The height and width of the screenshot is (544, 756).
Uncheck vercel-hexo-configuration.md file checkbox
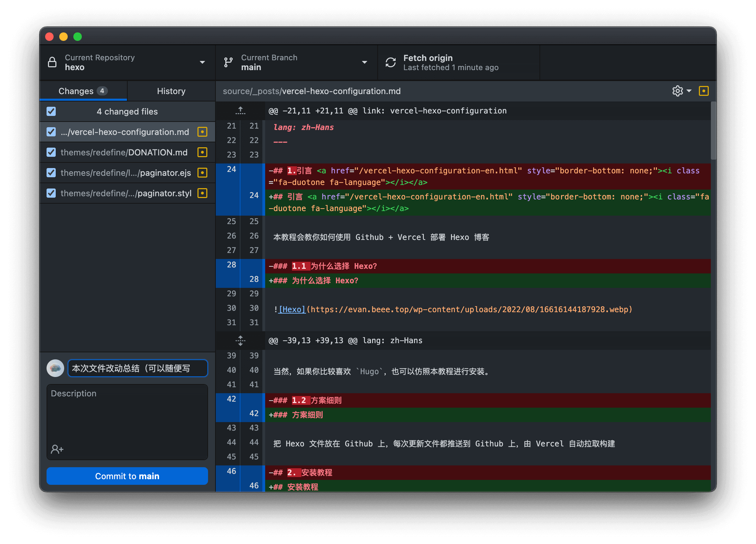(51, 132)
